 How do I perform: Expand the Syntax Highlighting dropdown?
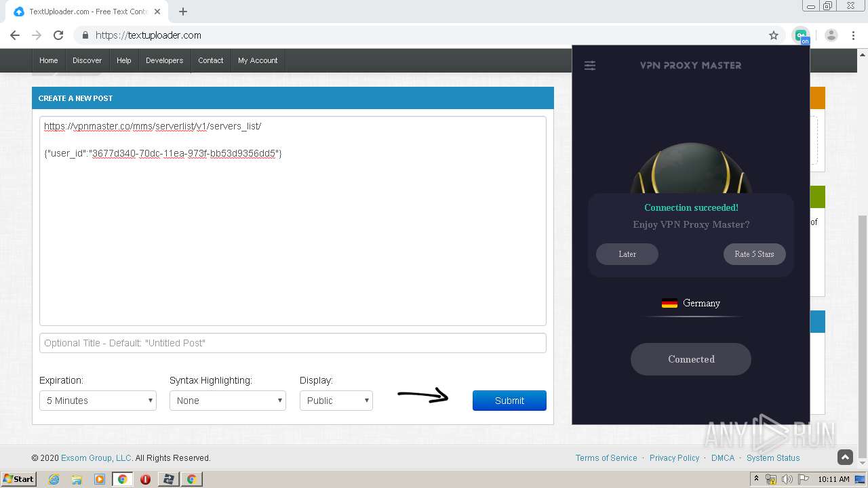tap(228, 401)
